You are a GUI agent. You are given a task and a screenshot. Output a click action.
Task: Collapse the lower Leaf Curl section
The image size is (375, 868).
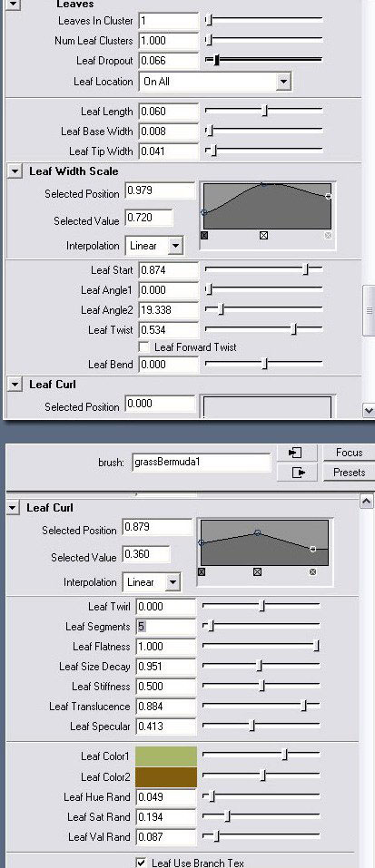click(13, 508)
